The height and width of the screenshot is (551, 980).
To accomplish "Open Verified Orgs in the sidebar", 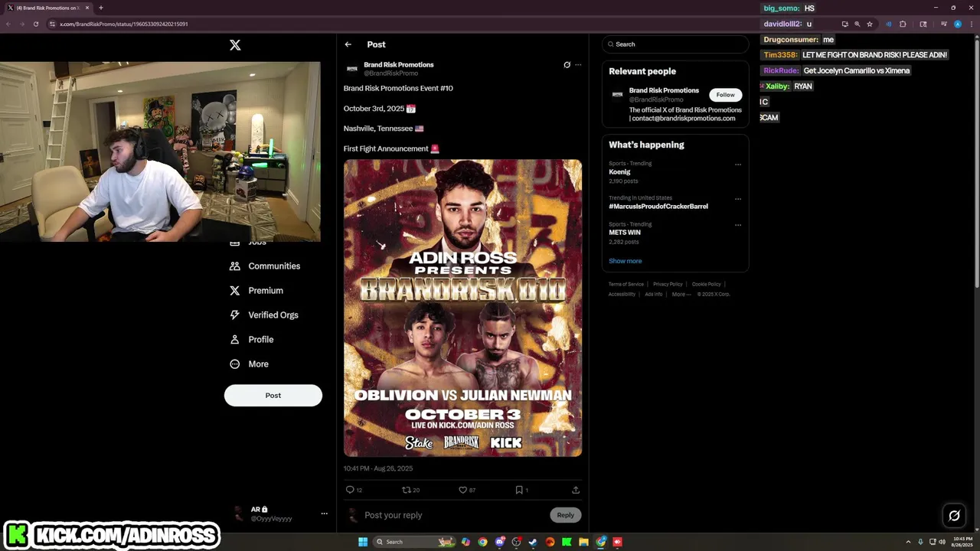I will [x=264, y=315].
